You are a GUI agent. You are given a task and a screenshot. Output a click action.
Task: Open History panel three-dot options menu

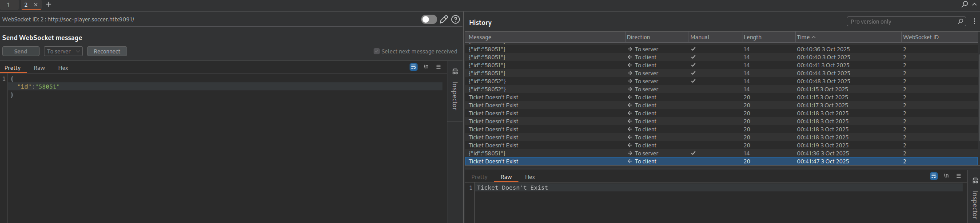[x=974, y=21]
